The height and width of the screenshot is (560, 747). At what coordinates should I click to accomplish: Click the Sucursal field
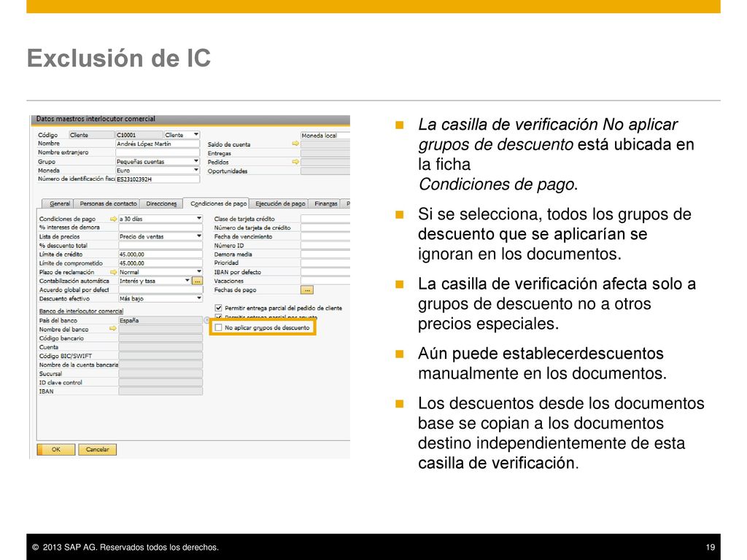(x=160, y=374)
